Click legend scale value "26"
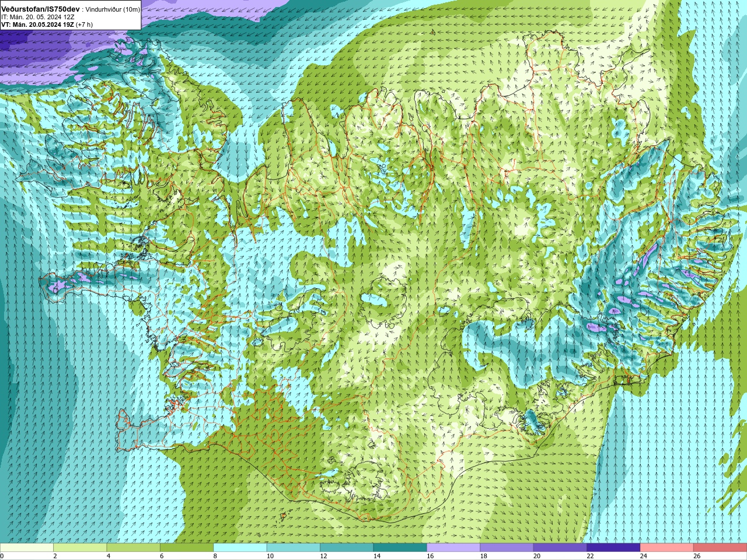 tap(697, 556)
